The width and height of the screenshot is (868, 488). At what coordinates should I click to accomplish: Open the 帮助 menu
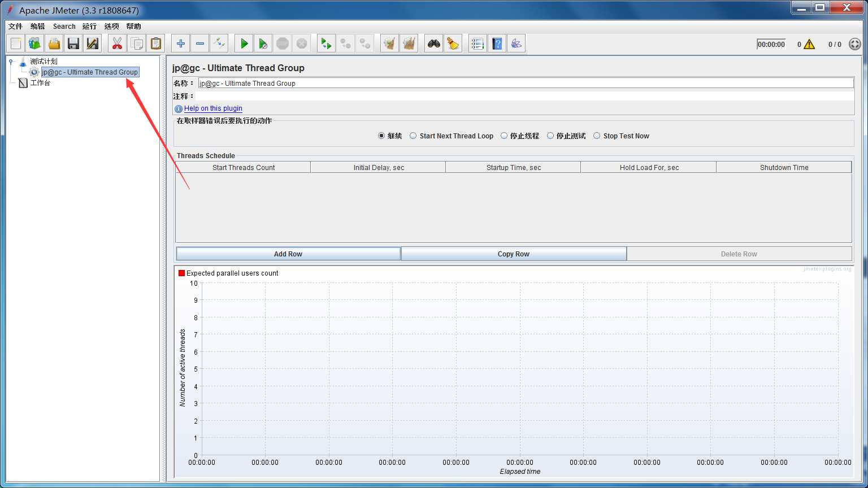click(134, 26)
